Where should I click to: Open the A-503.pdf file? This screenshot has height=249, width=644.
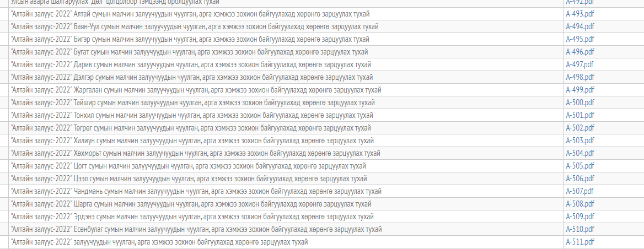coord(580,140)
